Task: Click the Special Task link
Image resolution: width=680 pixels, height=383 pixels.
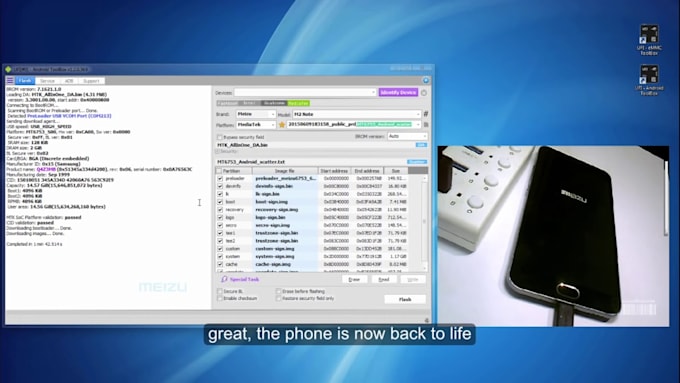Action: pyautogui.click(x=245, y=279)
